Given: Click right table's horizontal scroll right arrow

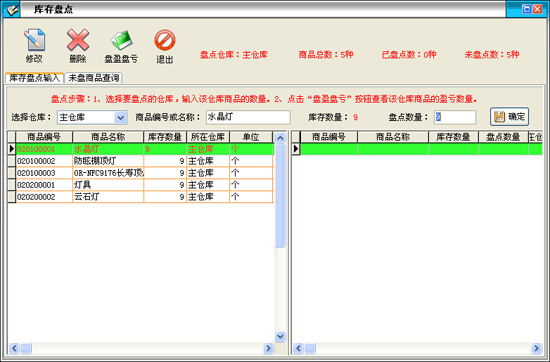Looking at the screenshot, I should (x=536, y=348).
